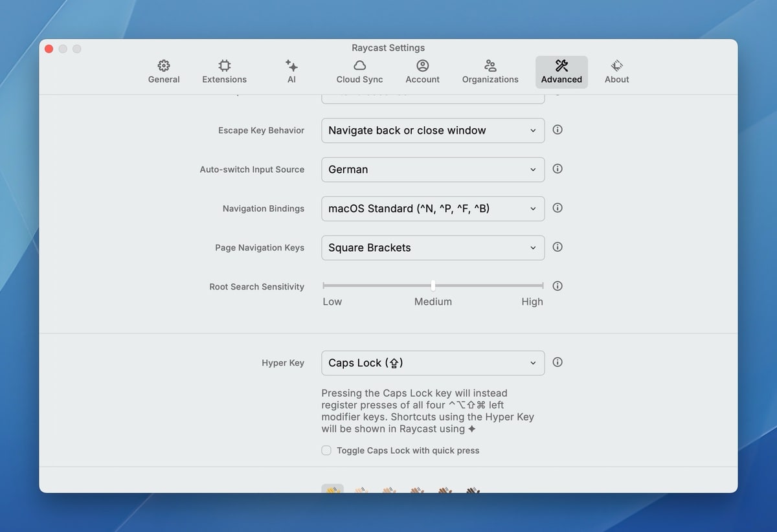Viewport: 777px width, 532px height.
Task: Click the Hyper Key description paragraph
Action: click(428, 411)
